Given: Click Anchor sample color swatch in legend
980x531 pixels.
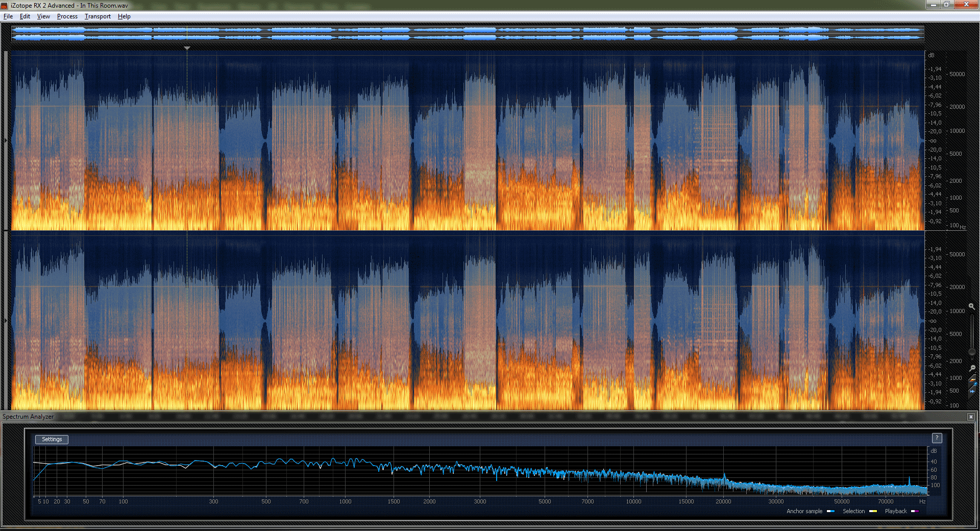Looking at the screenshot, I should 830,511.
